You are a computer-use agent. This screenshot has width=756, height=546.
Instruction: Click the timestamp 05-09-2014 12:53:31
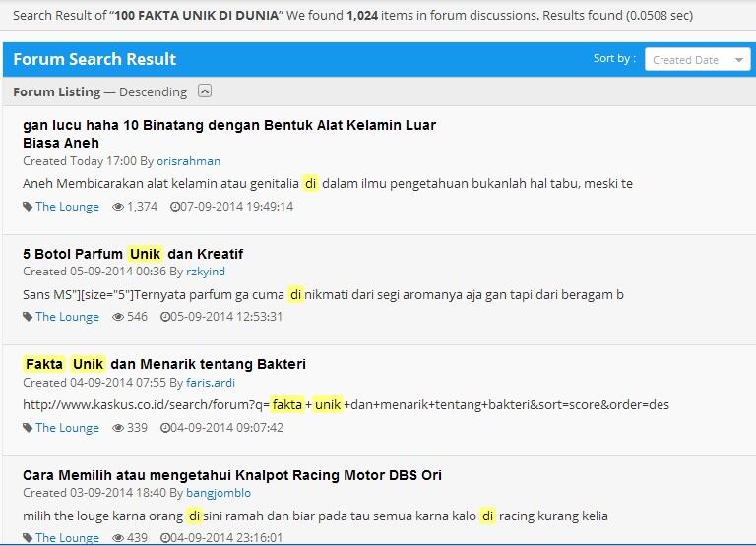click(226, 317)
